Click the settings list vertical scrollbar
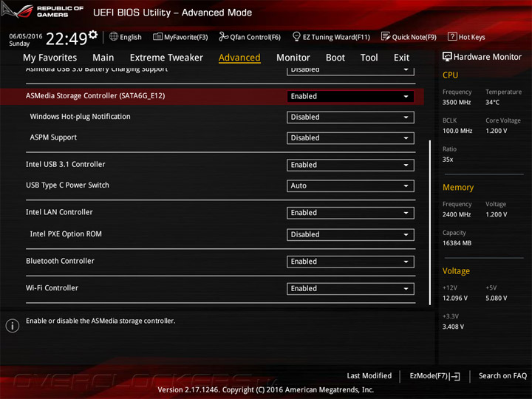 430,222
